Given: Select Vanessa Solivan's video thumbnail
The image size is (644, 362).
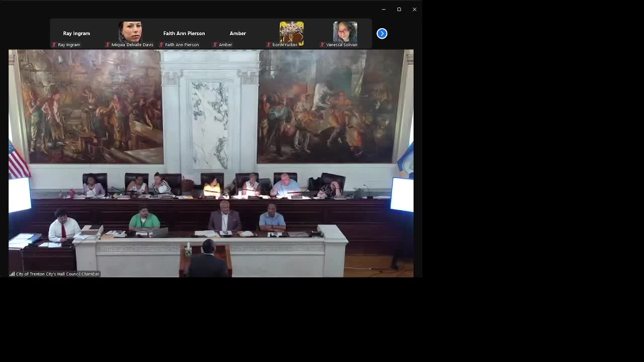Looking at the screenshot, I should (x=345, y=34).
